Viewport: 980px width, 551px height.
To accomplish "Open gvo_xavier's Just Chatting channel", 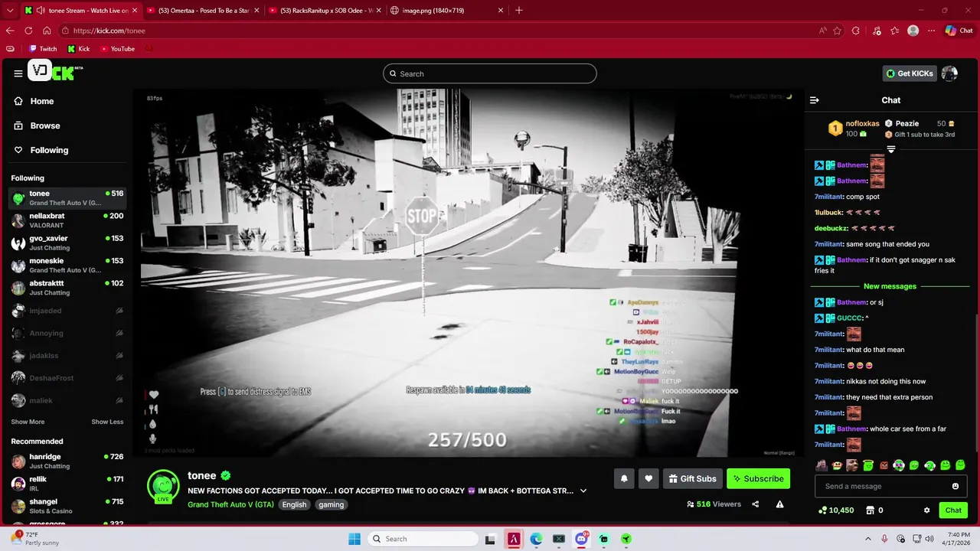I will point(67,243).
